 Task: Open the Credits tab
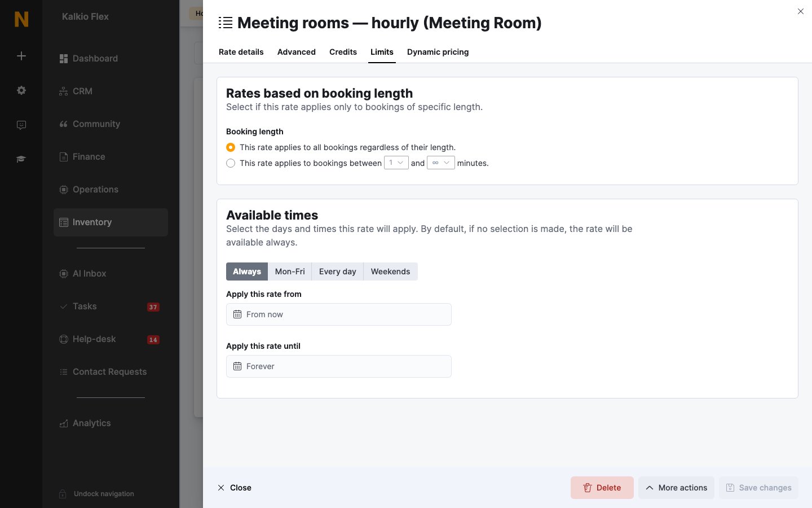coord(343,52)
